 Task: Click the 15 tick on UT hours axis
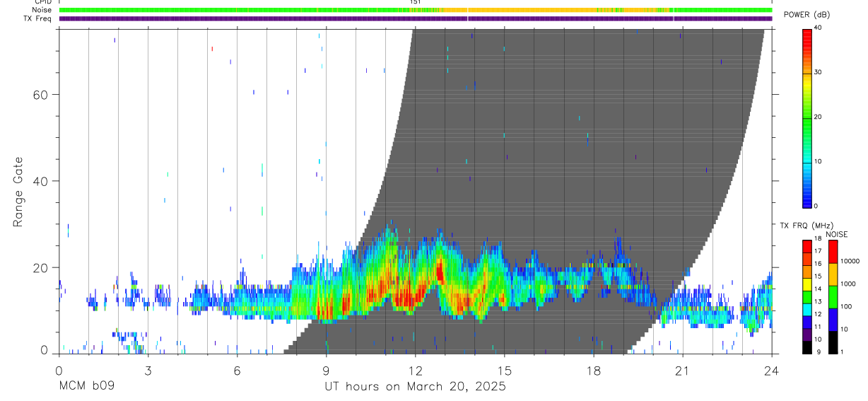(505, 370)
